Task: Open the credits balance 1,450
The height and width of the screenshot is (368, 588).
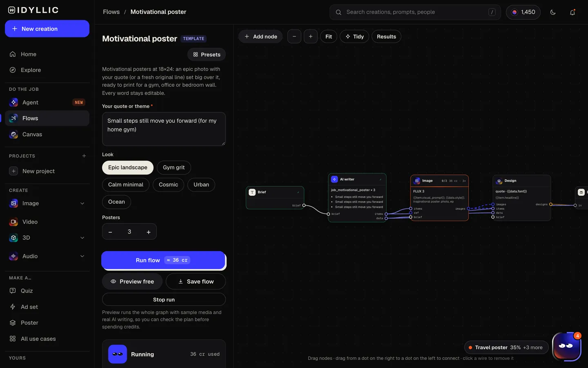Action: coord(523,12)
